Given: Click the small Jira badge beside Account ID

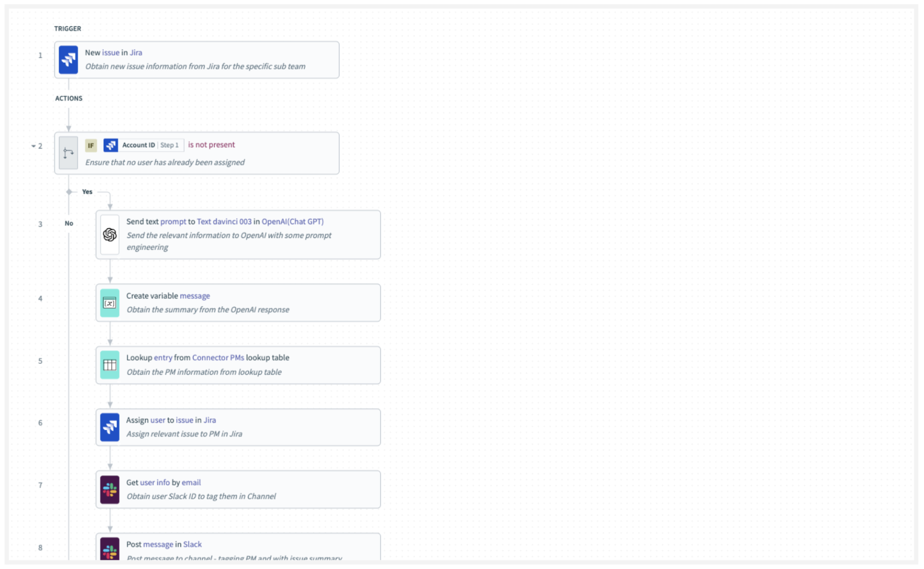Looking at the screenshot, I should pyautogui.click(x=111, y=145).
